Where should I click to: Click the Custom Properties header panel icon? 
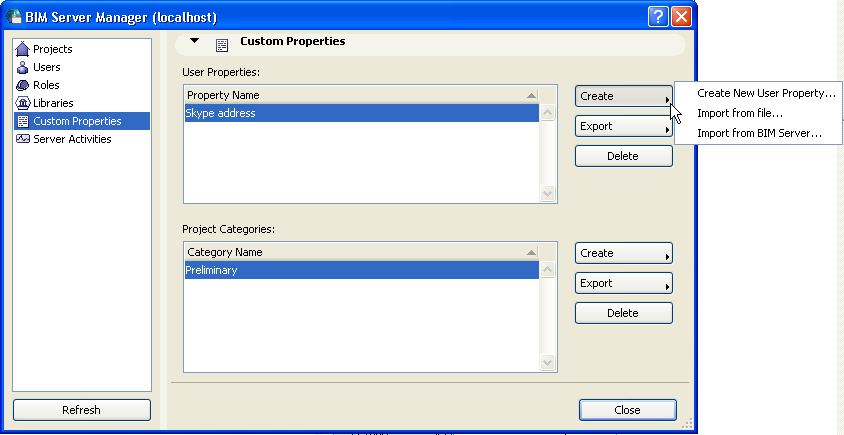pyautogui.click(x=222, y=43)
